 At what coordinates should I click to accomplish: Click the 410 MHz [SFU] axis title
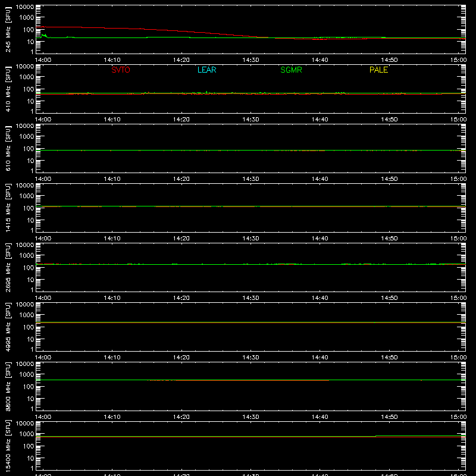[8, 89]
